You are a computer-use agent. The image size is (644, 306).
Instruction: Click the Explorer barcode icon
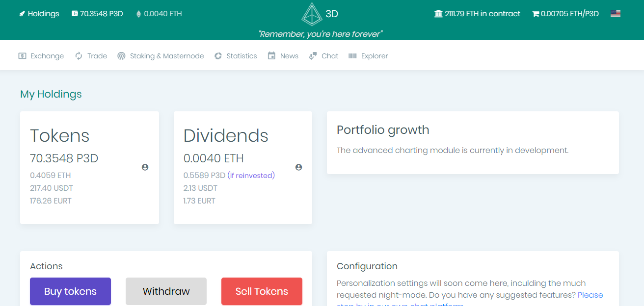[x=352, y=56]
